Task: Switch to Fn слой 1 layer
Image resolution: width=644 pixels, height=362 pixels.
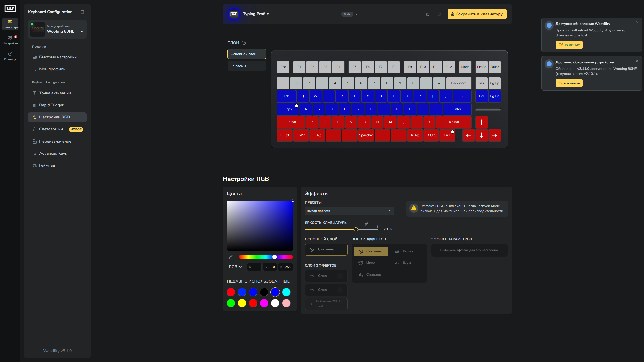Action: tap(247, 66)
